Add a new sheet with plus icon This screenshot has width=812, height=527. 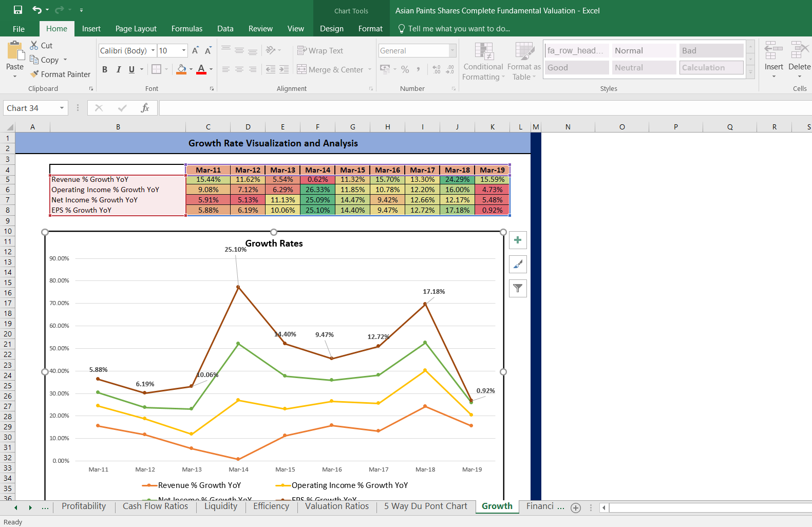click(576, 507)
